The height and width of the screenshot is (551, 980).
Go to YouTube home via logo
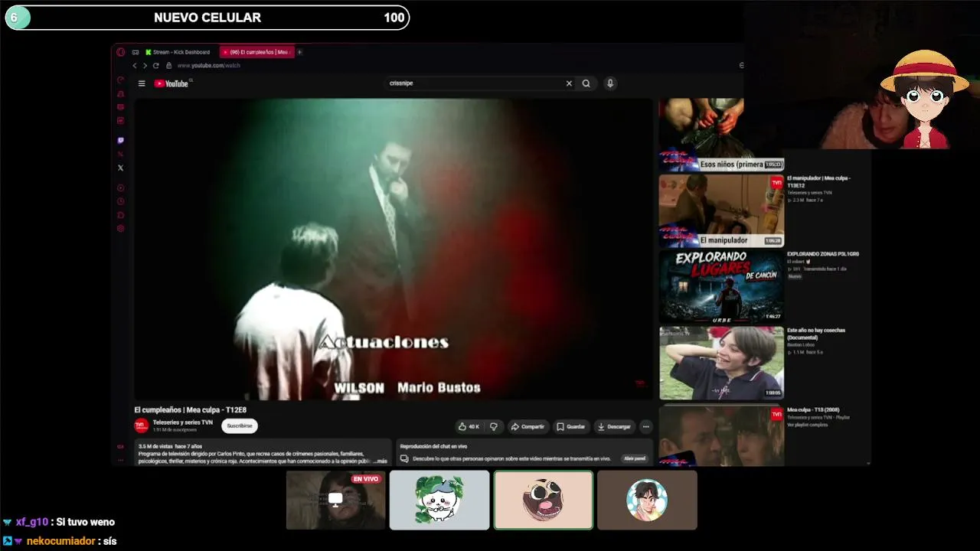coord(172,83)
